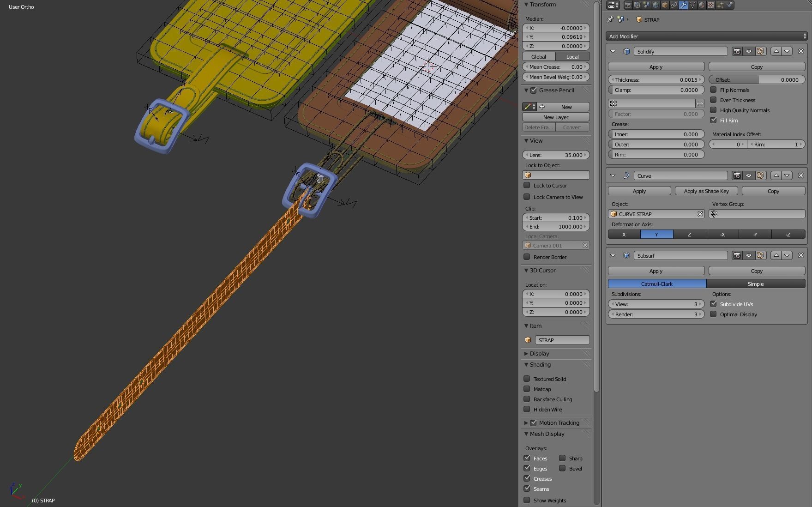Toggle Solidify modifier render visibility (camera icon)

(737, 51)
